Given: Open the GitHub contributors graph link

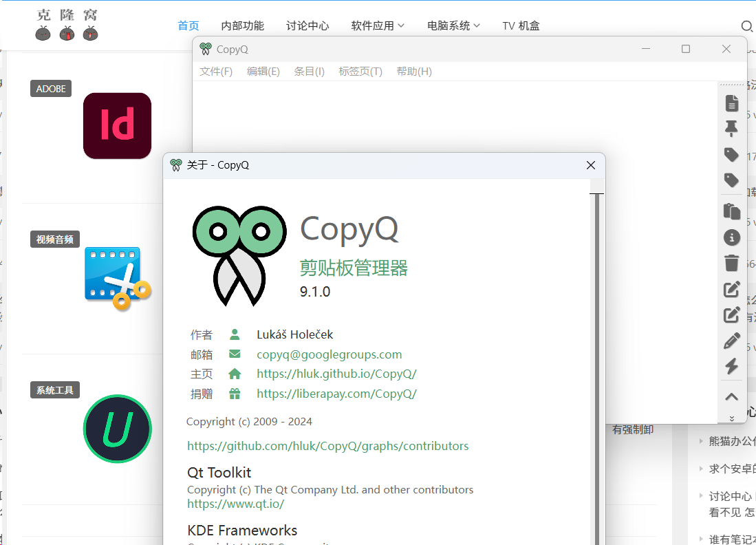Looking at the screenshot, I should pyautogui.click(x=328, y=446).
